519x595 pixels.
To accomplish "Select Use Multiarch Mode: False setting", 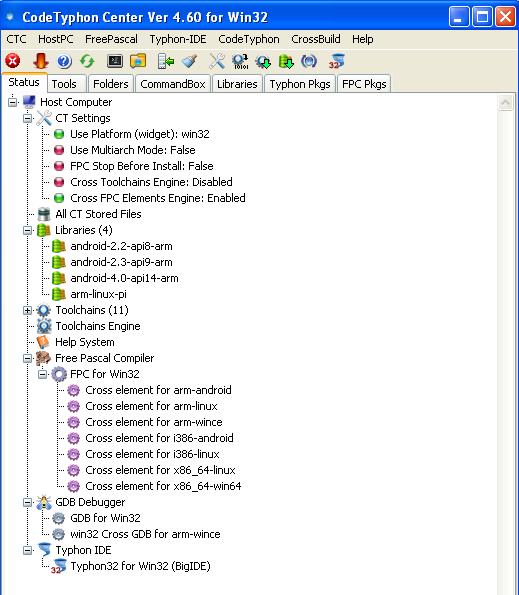I will click(133, 150).
